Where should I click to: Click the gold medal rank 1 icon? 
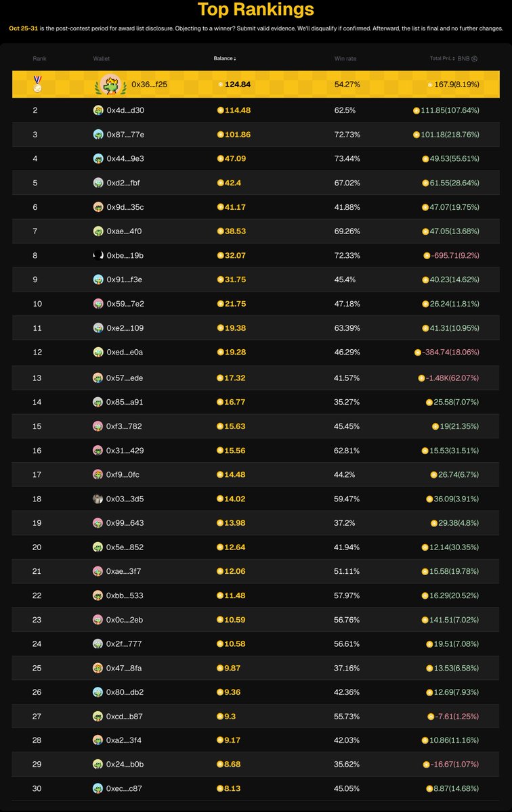[x=37, y=84]
